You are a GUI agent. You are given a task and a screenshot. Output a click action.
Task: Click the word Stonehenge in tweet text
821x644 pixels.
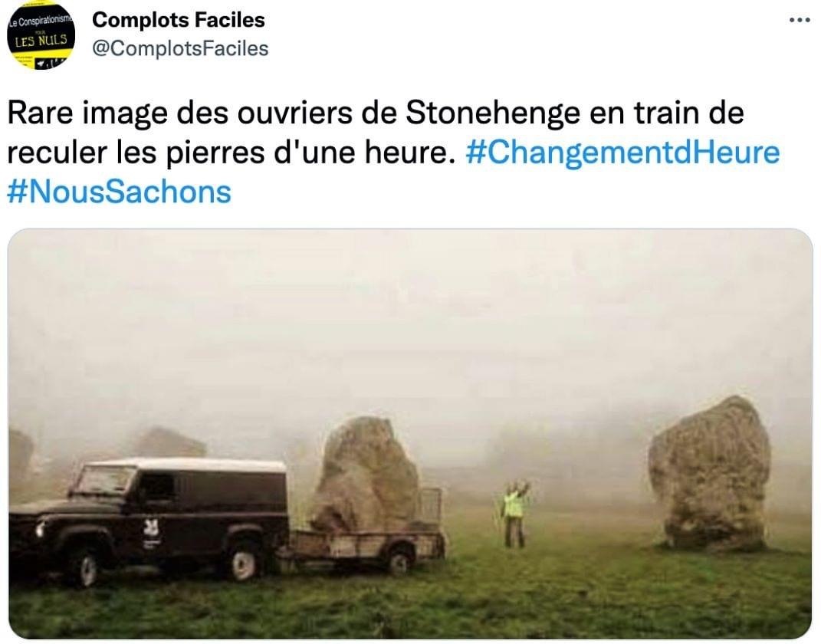coord(493,113)
